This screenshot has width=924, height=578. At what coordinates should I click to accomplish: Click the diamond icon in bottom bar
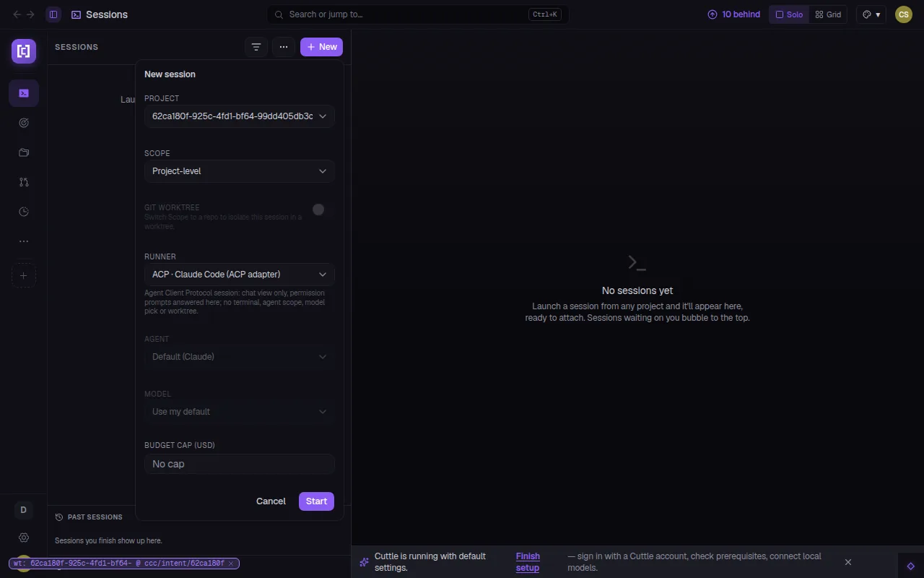click(910, 566)
